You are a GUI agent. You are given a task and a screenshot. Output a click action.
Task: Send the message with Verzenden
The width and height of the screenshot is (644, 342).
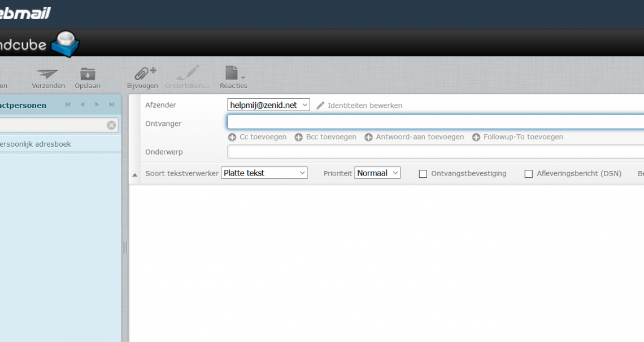point(48,78)
